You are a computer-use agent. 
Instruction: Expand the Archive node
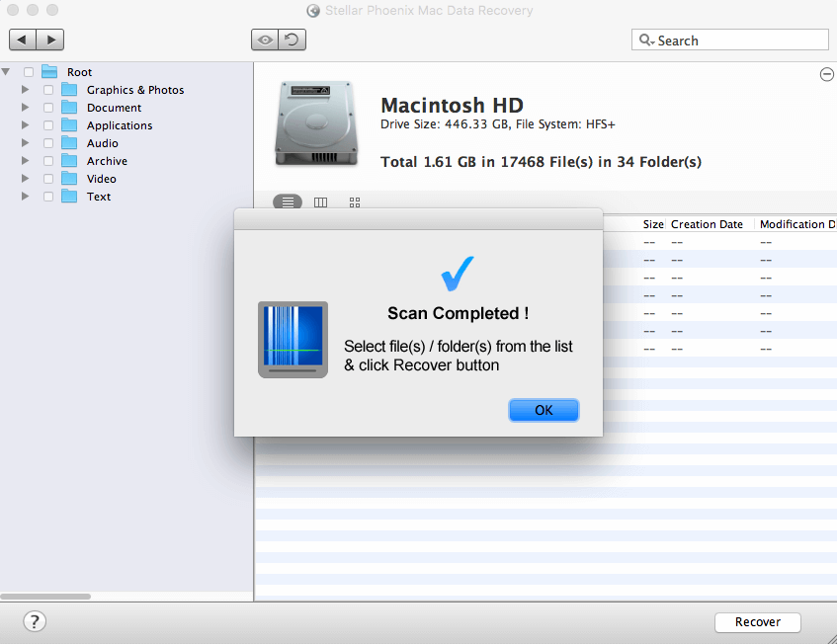click(x=25, y=161)
